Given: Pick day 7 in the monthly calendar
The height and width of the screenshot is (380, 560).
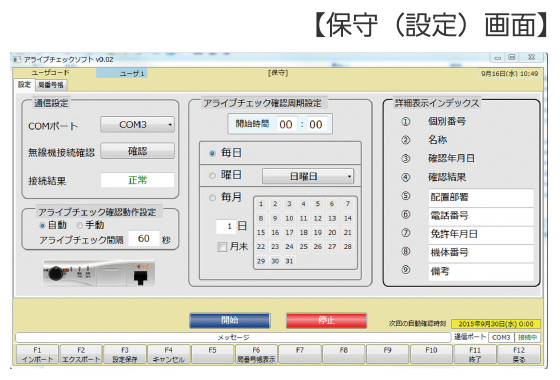Looking at the screenshot, I should click(x=348, y=204).
